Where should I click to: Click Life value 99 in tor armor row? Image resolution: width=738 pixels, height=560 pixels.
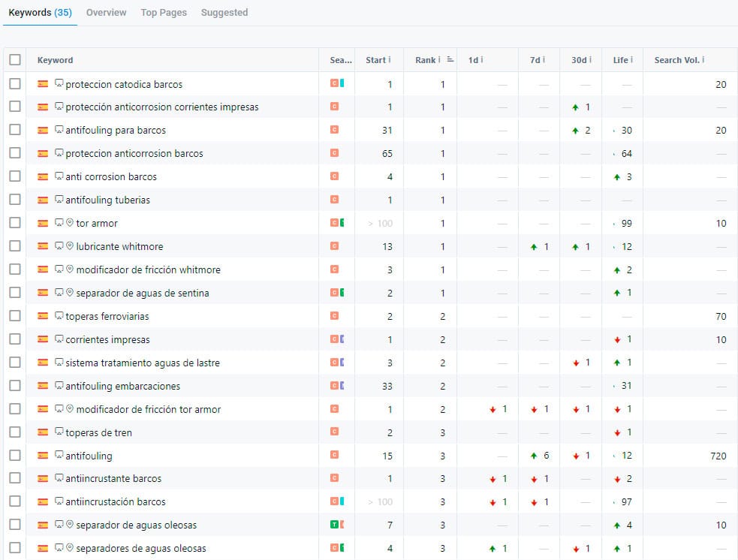pos(626,223)
